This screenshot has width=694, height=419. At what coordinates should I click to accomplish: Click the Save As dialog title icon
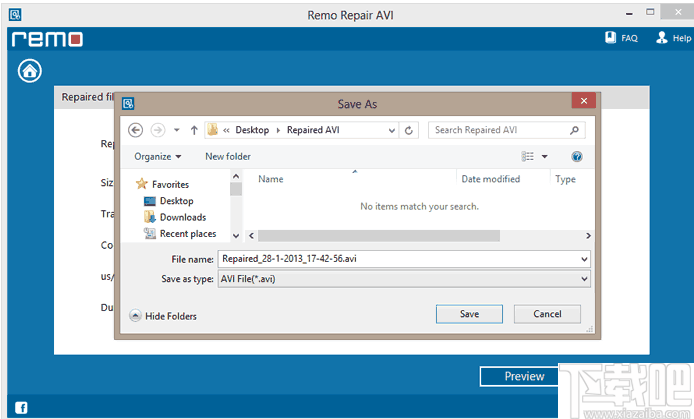(x=128, y=104)
